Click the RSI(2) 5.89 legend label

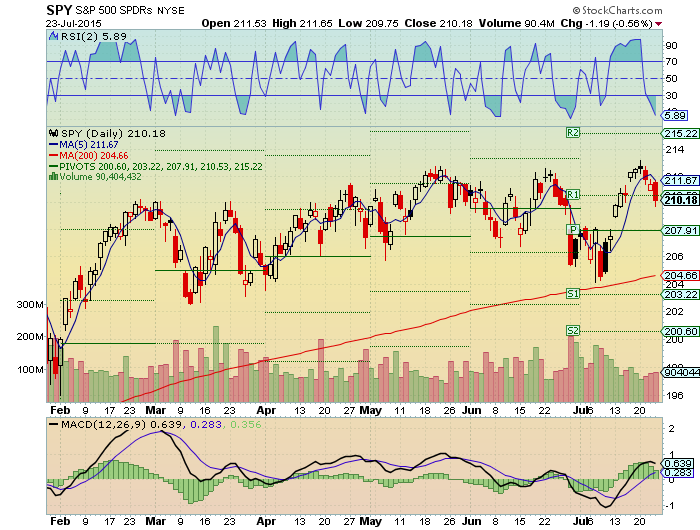pos(94,36)
